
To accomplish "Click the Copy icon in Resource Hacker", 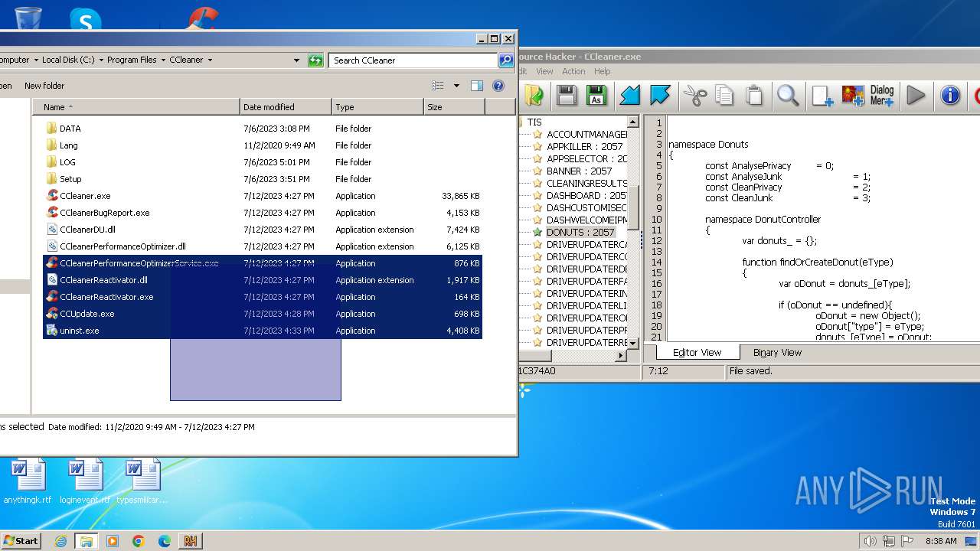I will 724,95.
